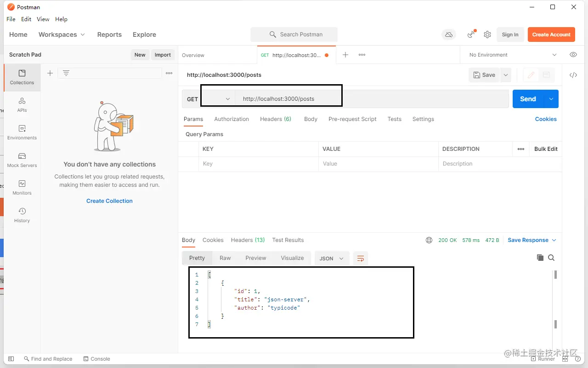Screen dimensions: 588x368
Task: Open the Environments sidebar panel
Action: click(22, 132)
